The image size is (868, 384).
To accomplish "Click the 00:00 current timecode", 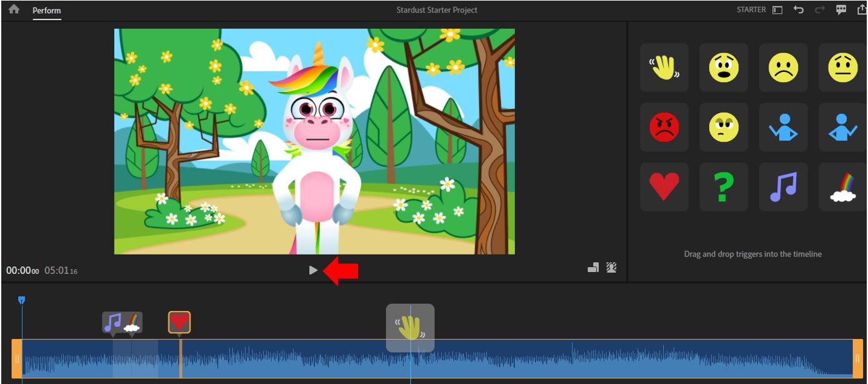I will click(22, 271).
